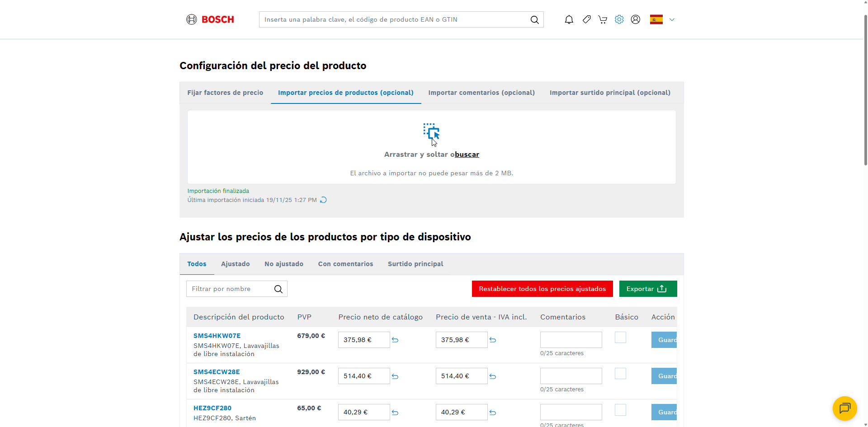868x427 pixels.
Task: Click the price tag icon in header
Action: click(x=586, y=19)
